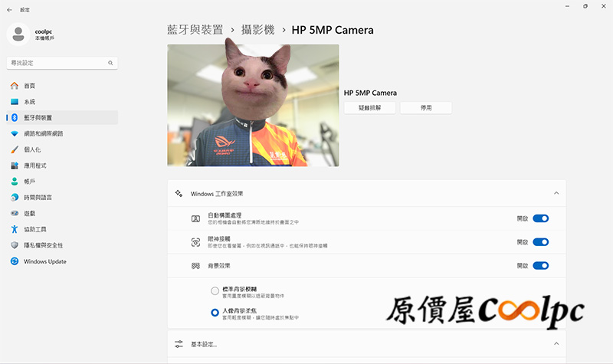Viewport: 613px width, 364px height.
Task: Click the camera preview image
Action: pos(254,105)
